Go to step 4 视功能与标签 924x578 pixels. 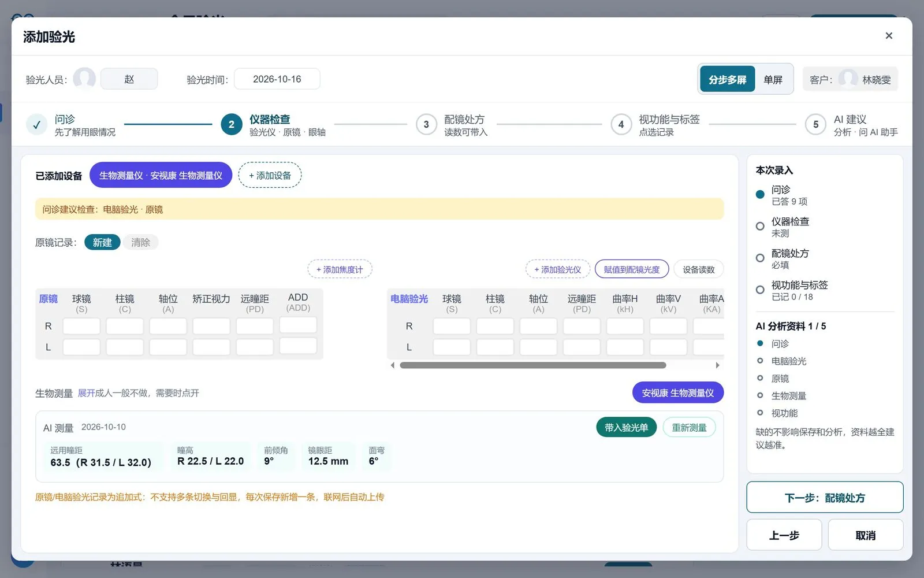pyautogui.click(x=655, y=125)
